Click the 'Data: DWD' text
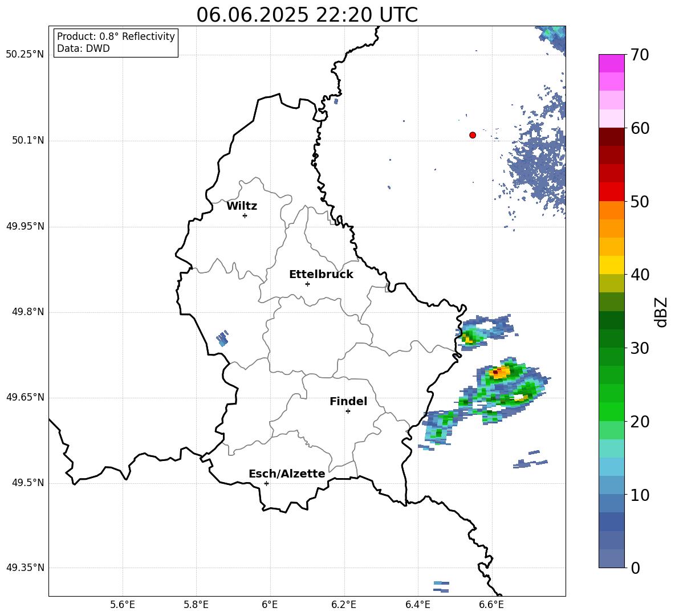The height and width of the screenshot is (616, 675). pos(83,48)
